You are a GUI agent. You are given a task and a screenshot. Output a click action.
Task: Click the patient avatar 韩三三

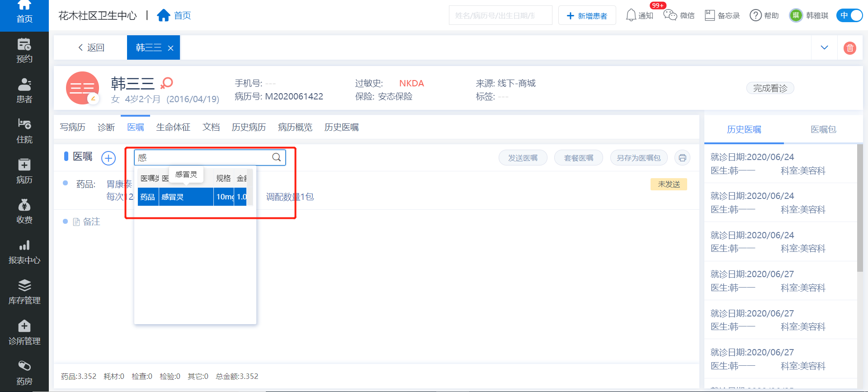click(x=82, y=88)
